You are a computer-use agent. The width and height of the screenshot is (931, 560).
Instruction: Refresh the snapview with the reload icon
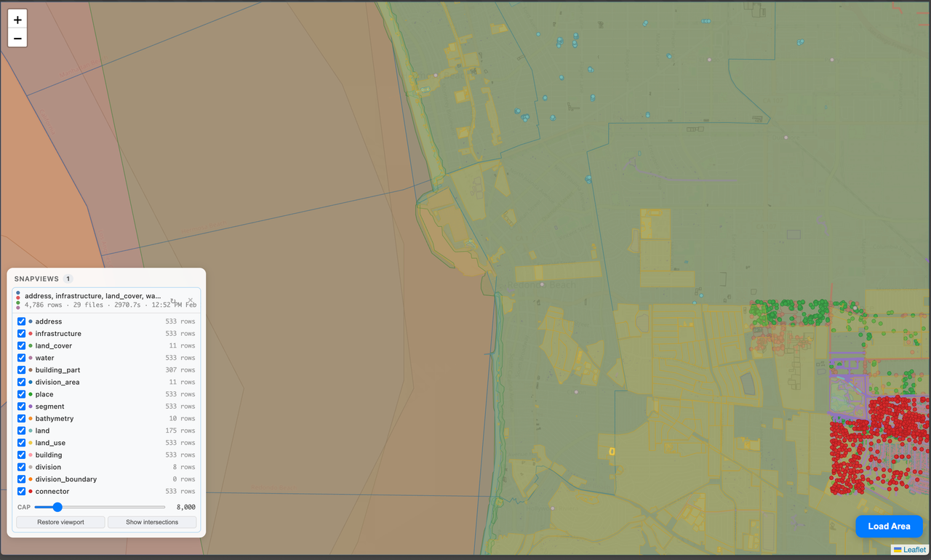pos(173,300)
